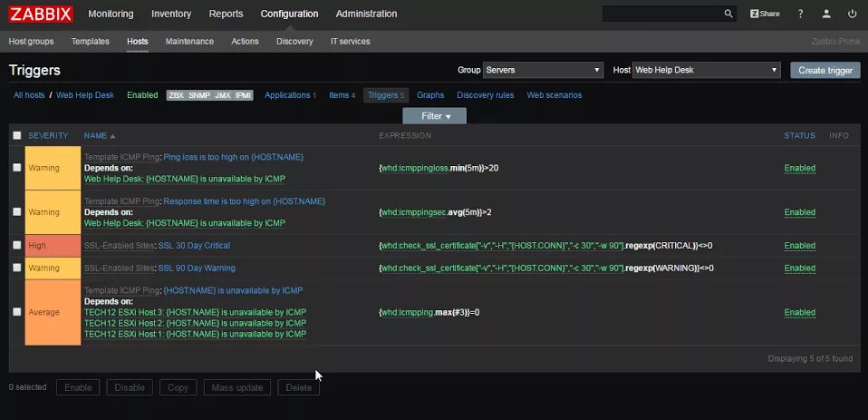868x420 pixels.
Task: Open TECH12 ESXi Host 2 dependency link
Action: [x=195, y=324]
